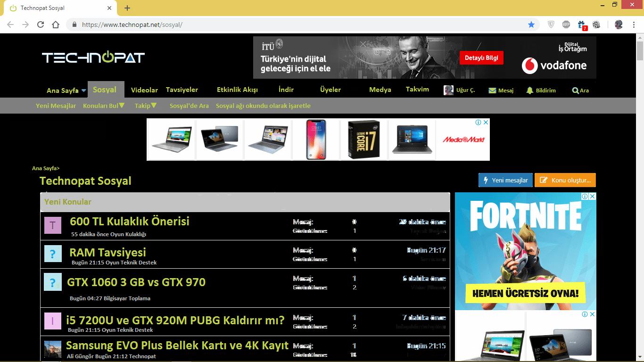
Task: Click Detaylı Bilgi in the Vodafone banner
Action: 481,58
